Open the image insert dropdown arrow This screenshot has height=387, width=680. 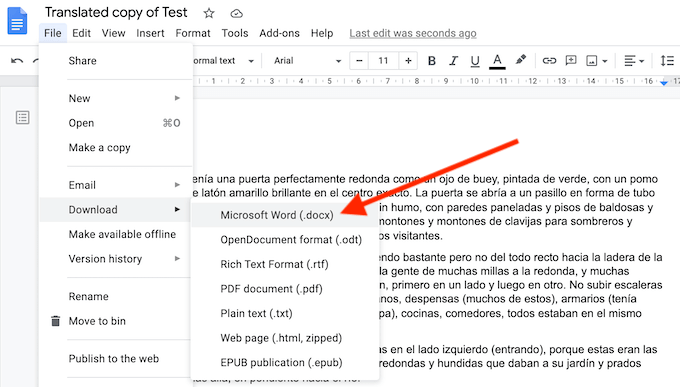point(605,61)
